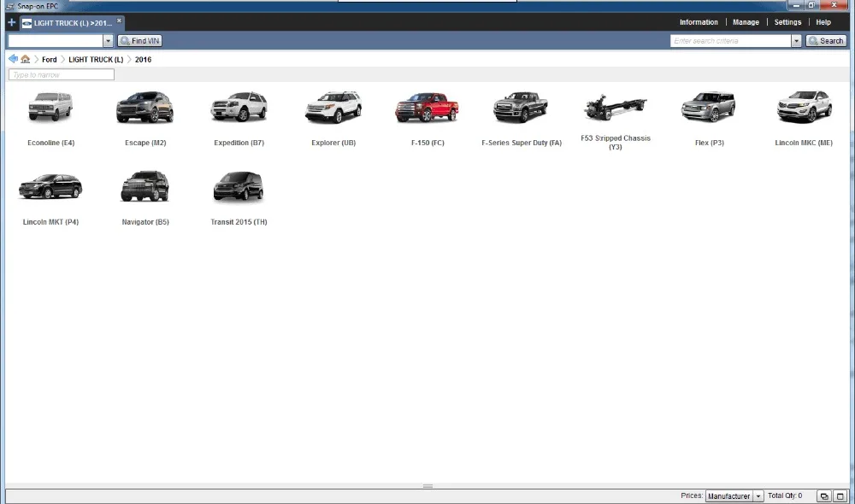Viewport: 855px width, 504px height.
Task: Click the 'Lincoln MKT (P4)' label
Action: tap(50, 222)
